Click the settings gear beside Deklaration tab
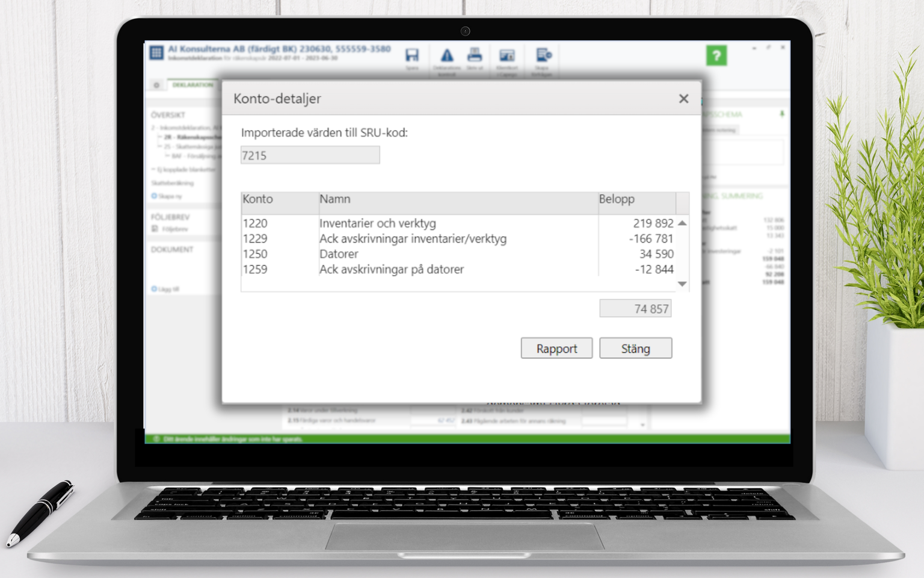This screenshot has height=578, width=924. coord(156,85)
